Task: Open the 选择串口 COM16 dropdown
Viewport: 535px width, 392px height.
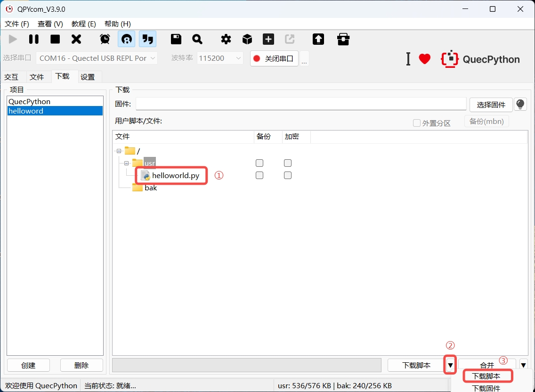Action: (x=97, y=58)
